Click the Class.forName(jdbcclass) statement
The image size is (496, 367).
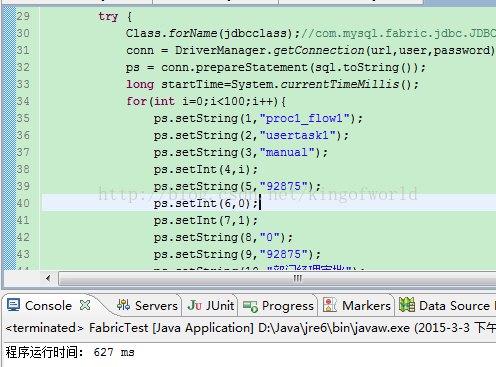coord(213,33)
